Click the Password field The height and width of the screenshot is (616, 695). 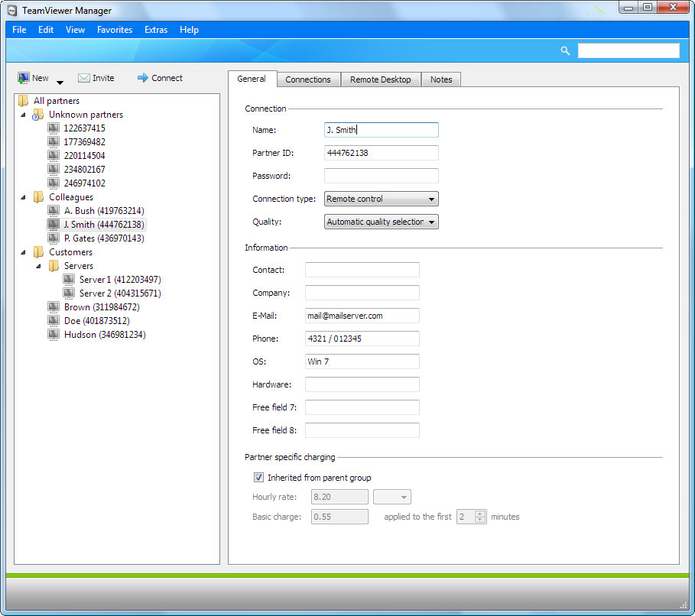(x=382, y=176)
